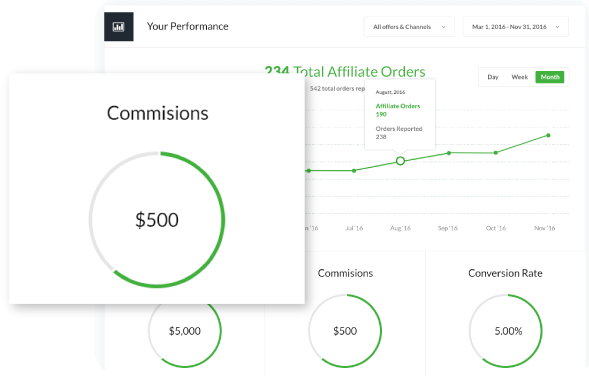589x376 pixels.
Task: Open the Mar 1, 2016 - Nov 31, 2016 date range dropdown
Action: click(516, 27)
